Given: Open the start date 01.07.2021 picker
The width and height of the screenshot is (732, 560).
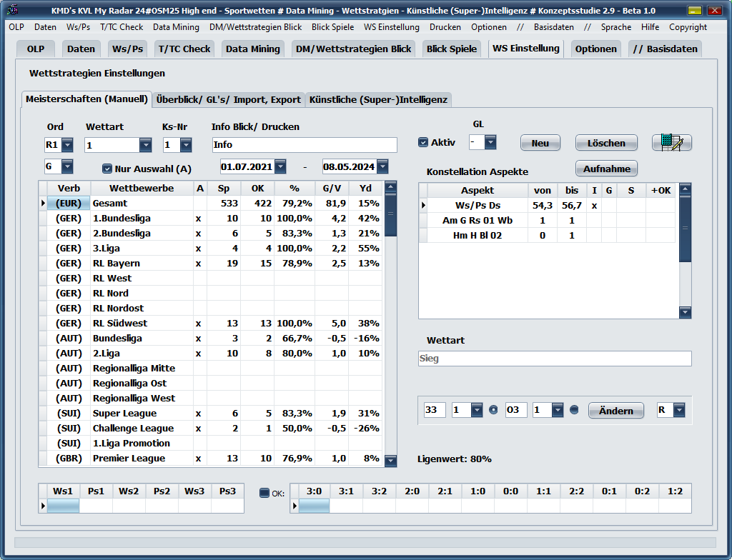Looking at the screenshot, I should [280, 166].
